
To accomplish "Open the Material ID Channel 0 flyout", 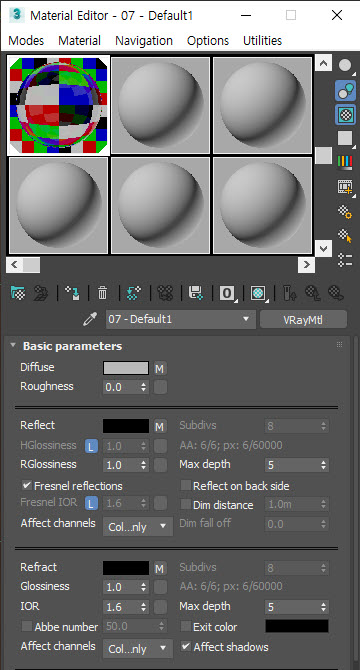I will pyautogui.click(x=228, y=293).
